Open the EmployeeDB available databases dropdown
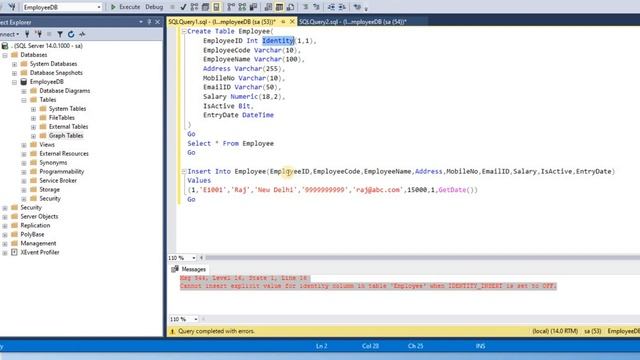Viewport: 640px width, 360px height. [x=99, y=7]
